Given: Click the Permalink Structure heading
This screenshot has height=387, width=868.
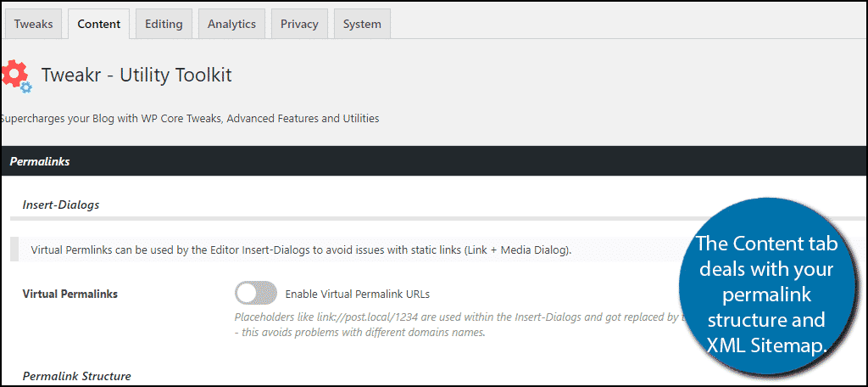Looking at the screenshot, I should point(76,375).
